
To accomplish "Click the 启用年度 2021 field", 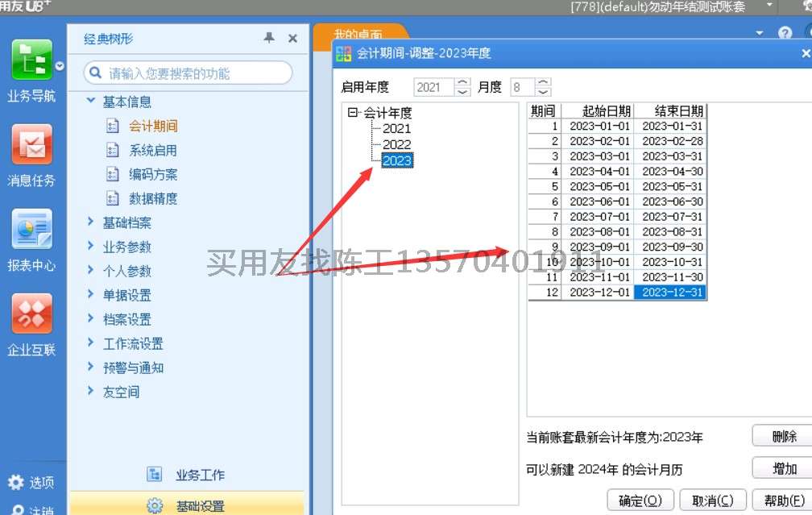I will coord(434,87).
